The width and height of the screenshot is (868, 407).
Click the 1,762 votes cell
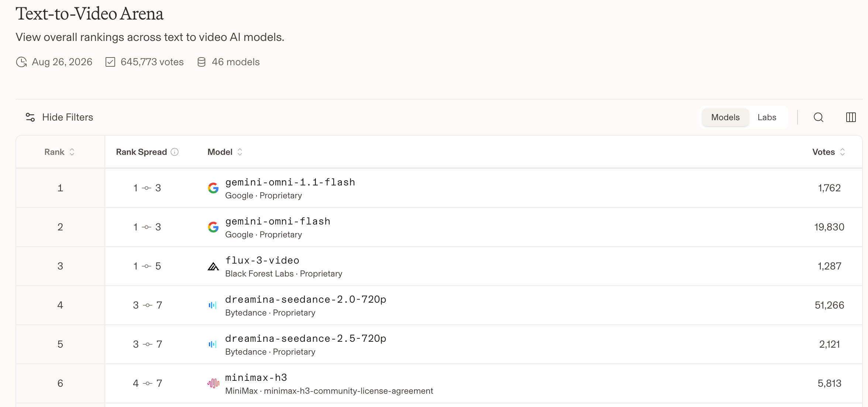point(829,188)
